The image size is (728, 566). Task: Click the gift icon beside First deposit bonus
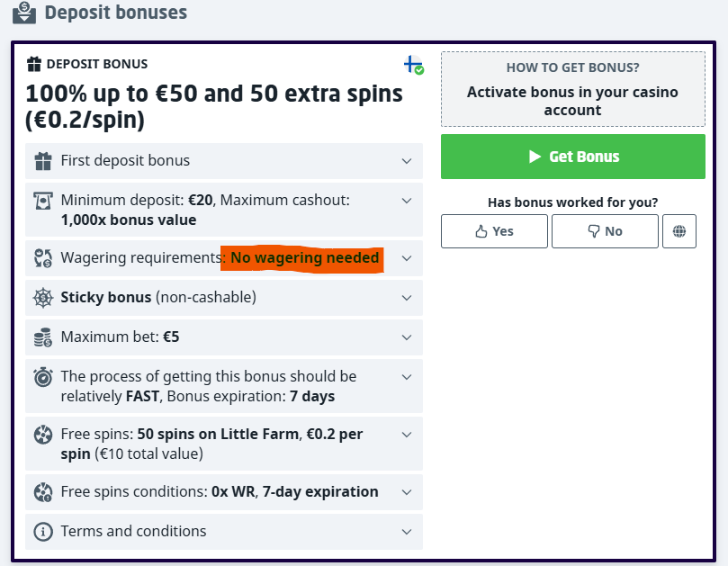pos(42,161)
